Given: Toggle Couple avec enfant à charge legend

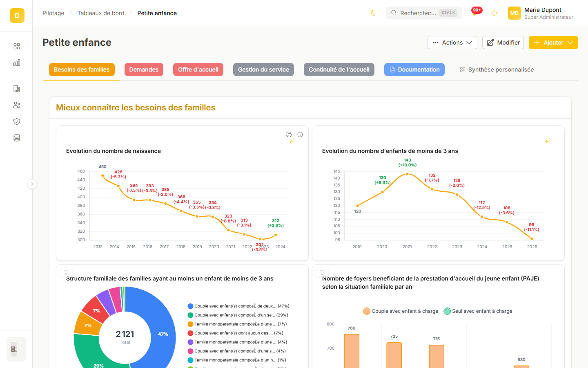Looking at the screenshot, I should (x=401, y=311).
